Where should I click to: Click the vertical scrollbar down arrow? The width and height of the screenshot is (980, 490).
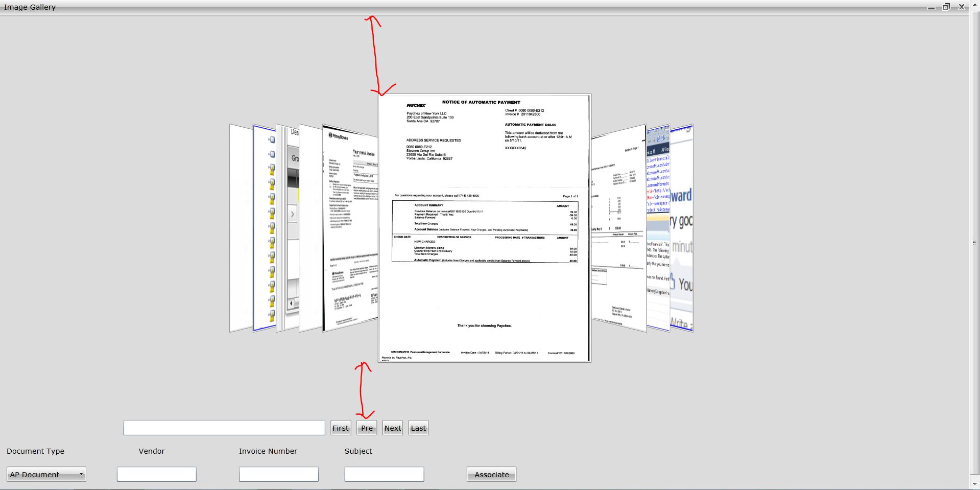pos(974,483)
